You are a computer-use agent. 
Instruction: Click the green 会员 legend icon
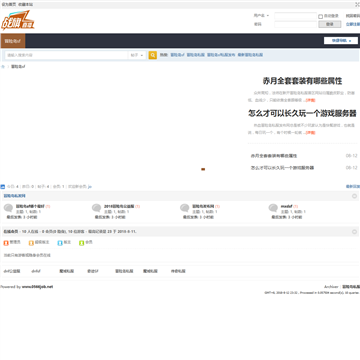(82, 243)
